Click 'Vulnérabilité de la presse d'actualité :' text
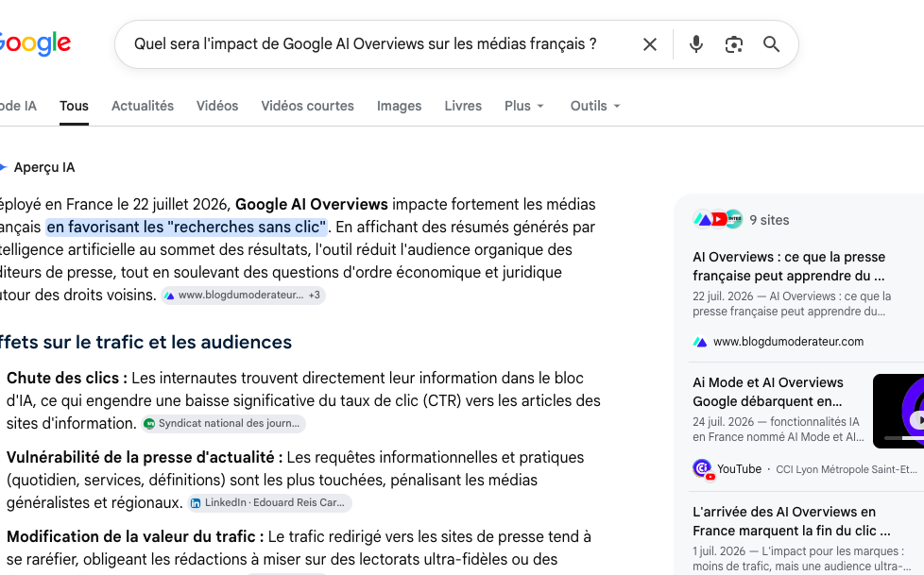 pos(145,458)
